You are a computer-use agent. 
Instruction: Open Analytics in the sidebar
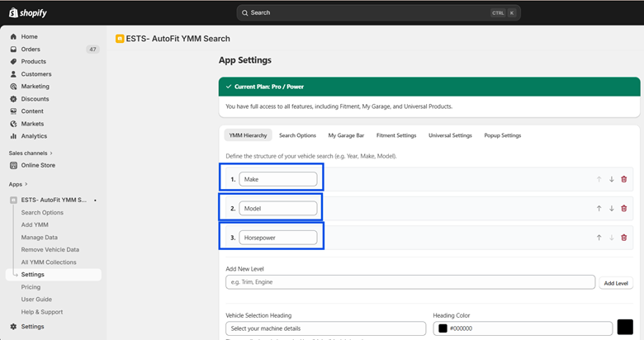(x=34, y=136)
